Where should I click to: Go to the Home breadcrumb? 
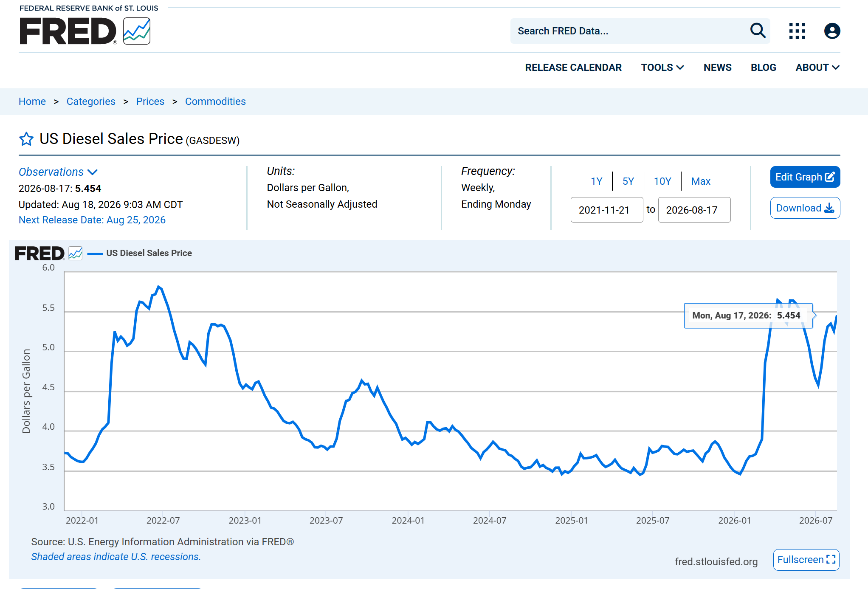32,101
